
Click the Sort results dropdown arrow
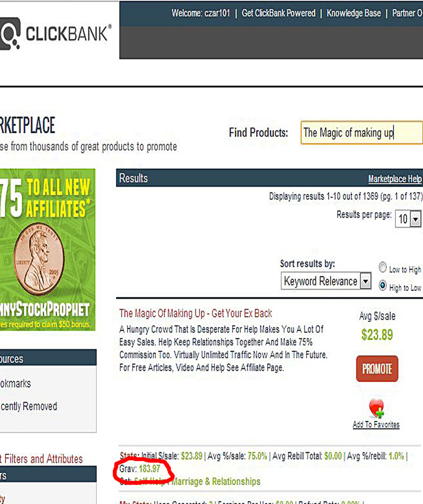coord(366,281)
